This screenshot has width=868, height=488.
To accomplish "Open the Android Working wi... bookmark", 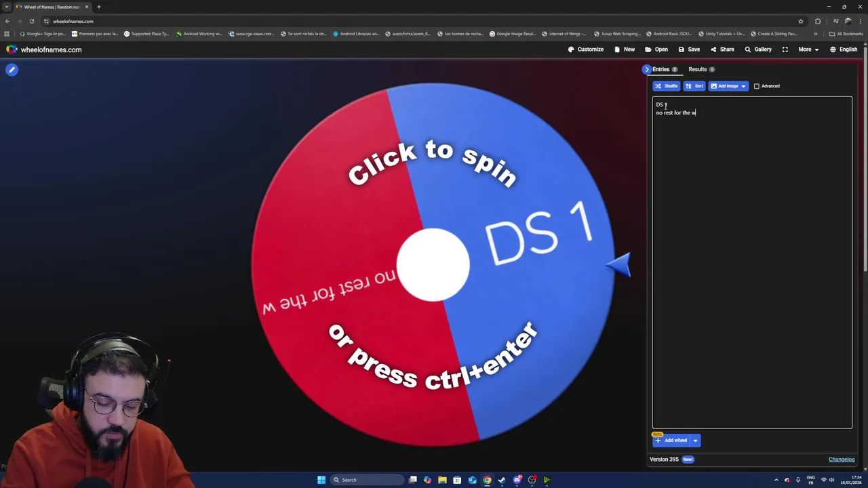I will pyautogui.click(x=199, y=33).
